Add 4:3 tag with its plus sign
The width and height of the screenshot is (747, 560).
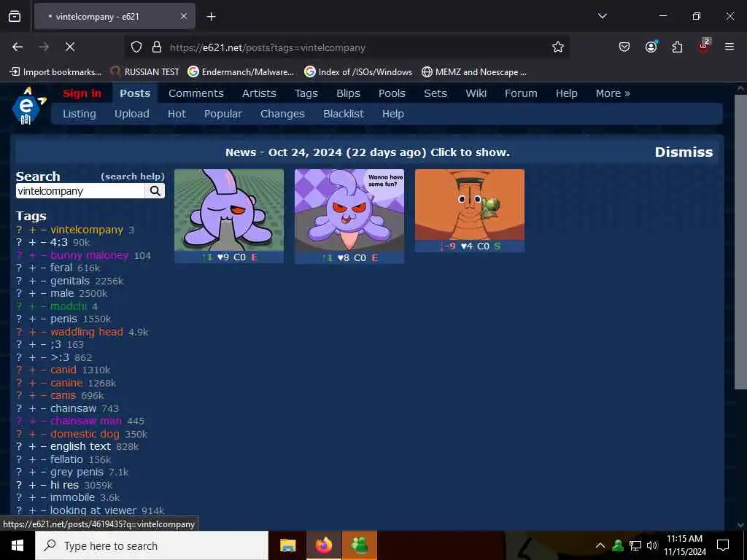(32, 242)
